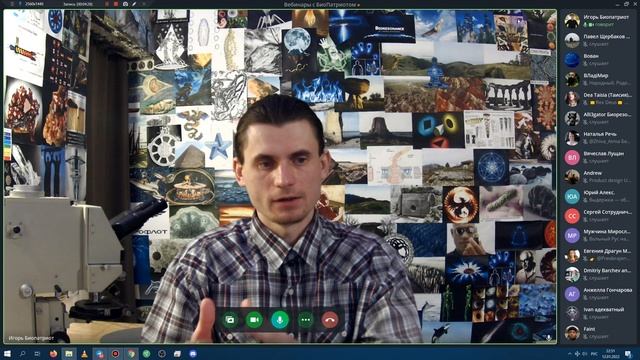
Task: Open VLC media player from taskbar
Action: 84,353
